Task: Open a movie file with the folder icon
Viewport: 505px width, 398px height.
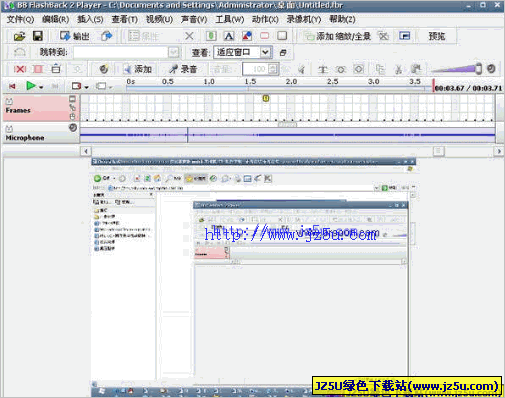Action: (x=19, y=36)
